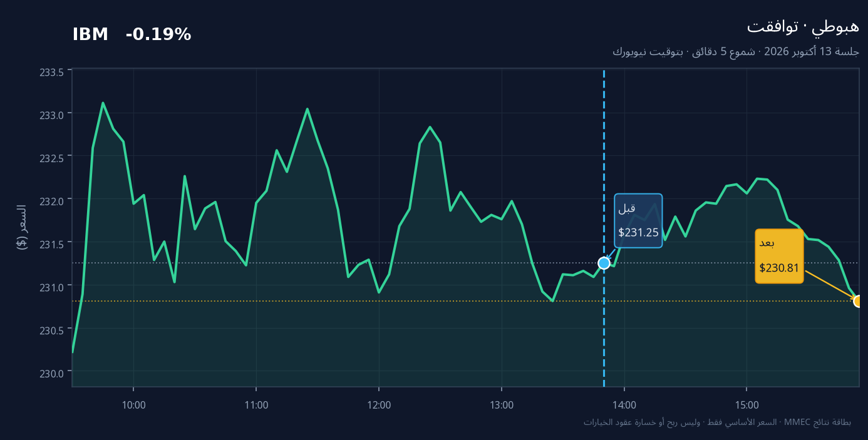Click the "231.5" price axis label

[x=52, y=244]
